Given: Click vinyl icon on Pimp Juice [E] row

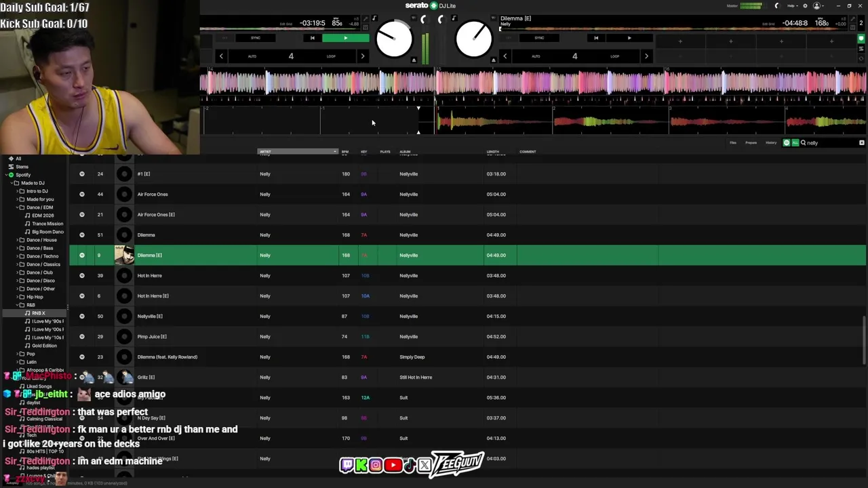Looking at the screenshot, I should (x=124, y=337).
